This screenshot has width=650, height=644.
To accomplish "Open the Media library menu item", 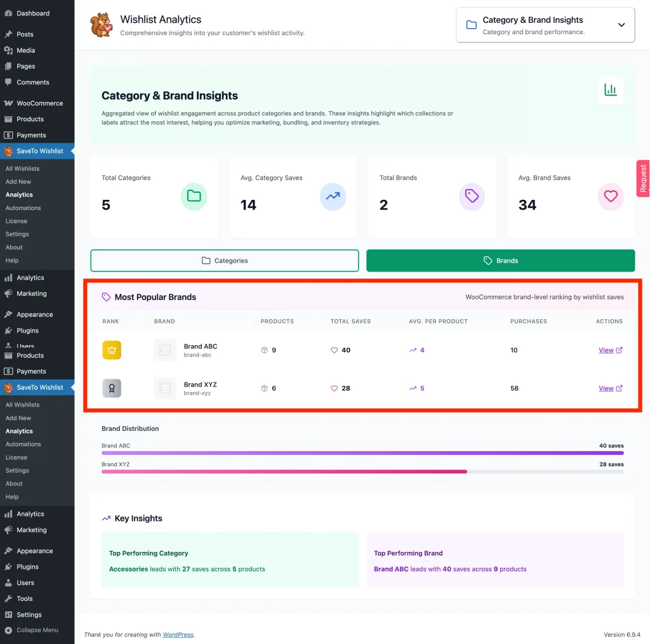I will tap(25, 50).
